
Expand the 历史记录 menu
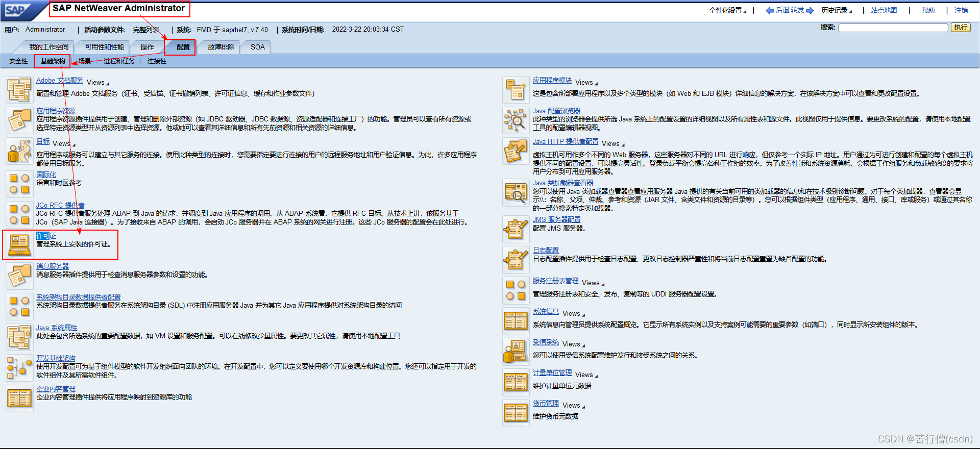pos(836,11)
